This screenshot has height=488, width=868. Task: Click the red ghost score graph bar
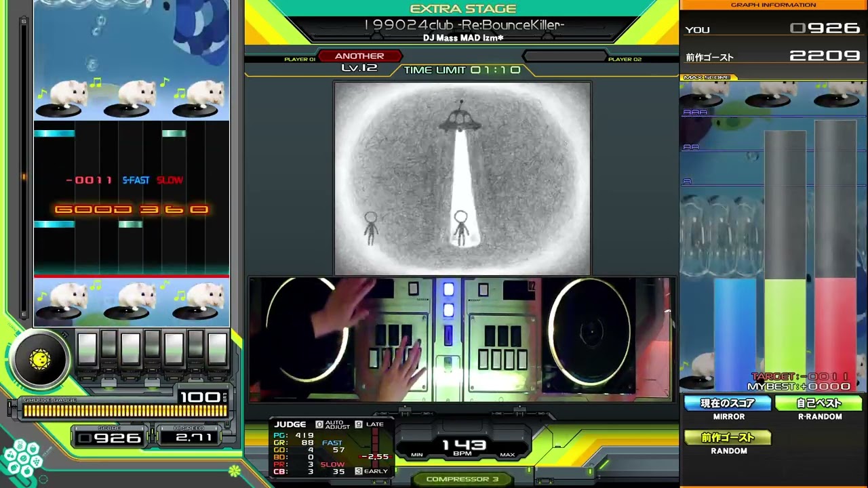click(x=835, y=335)
